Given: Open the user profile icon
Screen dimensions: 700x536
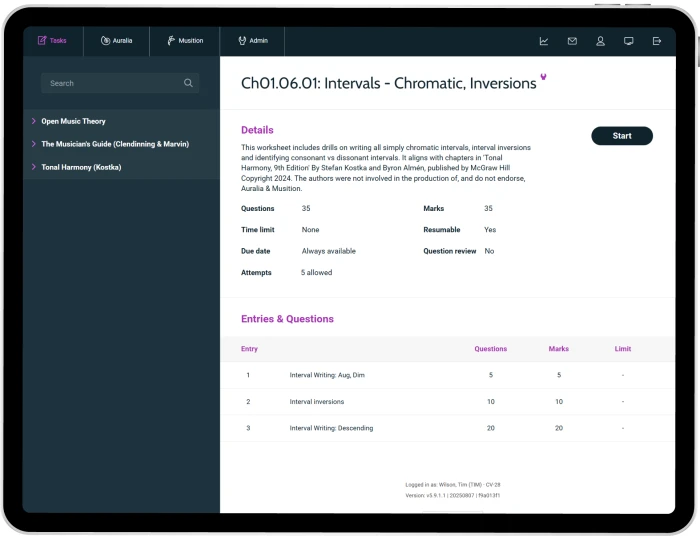Looking at the screenshot, I should 600,41.
